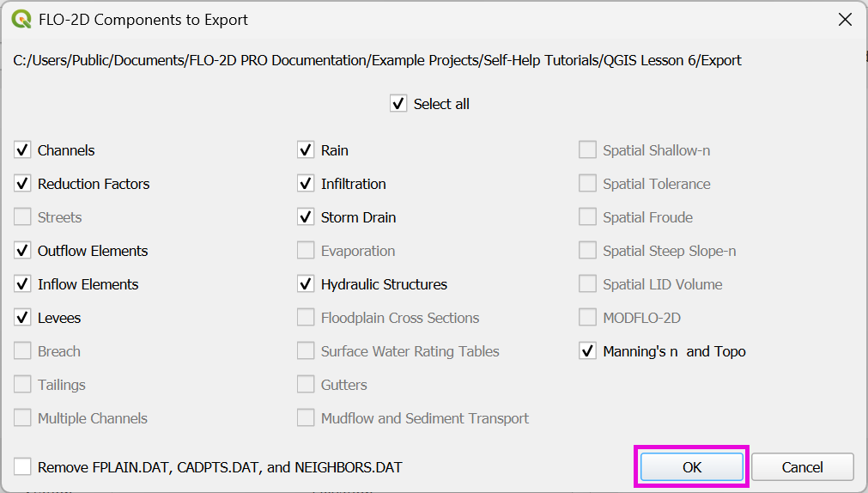Click the QGIS logo icon in title bar
This screenshot has height=493, width=868.
pos(21,19)
